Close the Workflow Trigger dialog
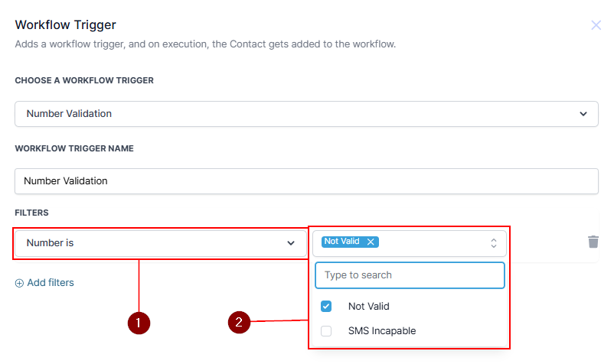 pyautogui.click(x=596, y=25)
